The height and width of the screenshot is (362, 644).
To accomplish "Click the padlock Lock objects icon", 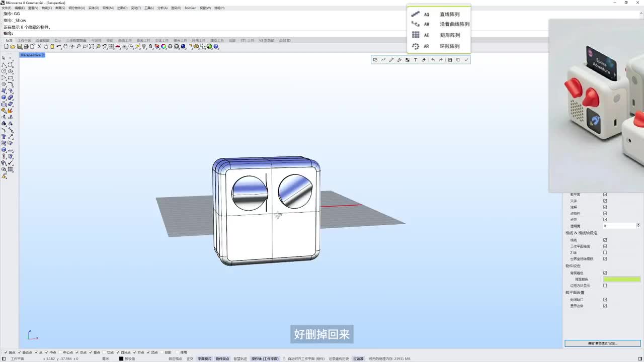I will point(150,46).
